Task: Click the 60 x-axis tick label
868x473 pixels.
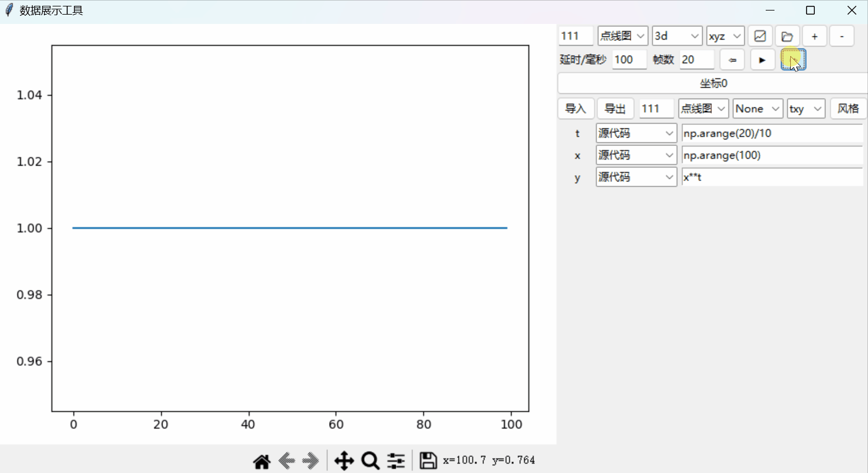Action: [x=336, y=424]
